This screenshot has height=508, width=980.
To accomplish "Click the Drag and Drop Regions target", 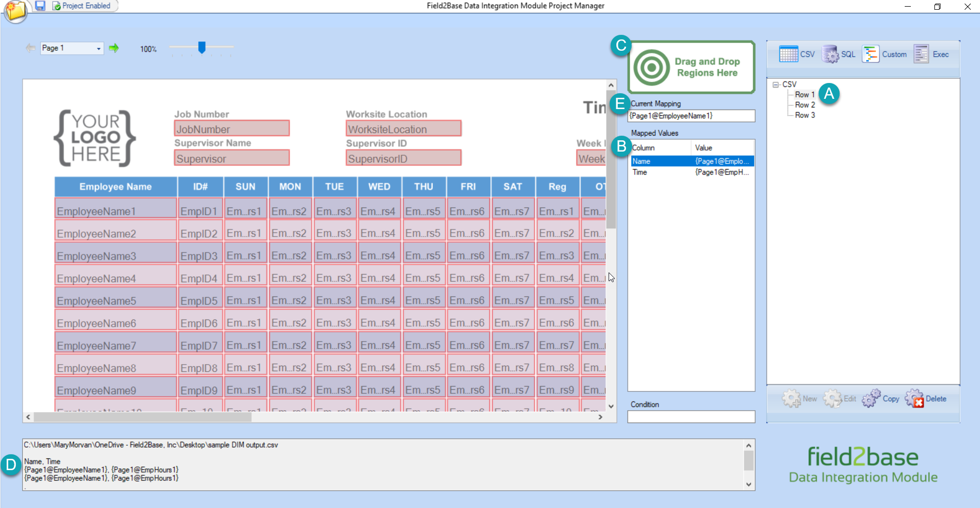I will pos(691,67).
